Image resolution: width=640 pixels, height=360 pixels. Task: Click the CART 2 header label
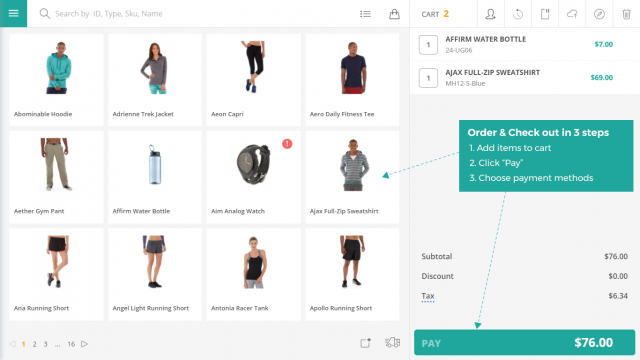click(435, 14)
